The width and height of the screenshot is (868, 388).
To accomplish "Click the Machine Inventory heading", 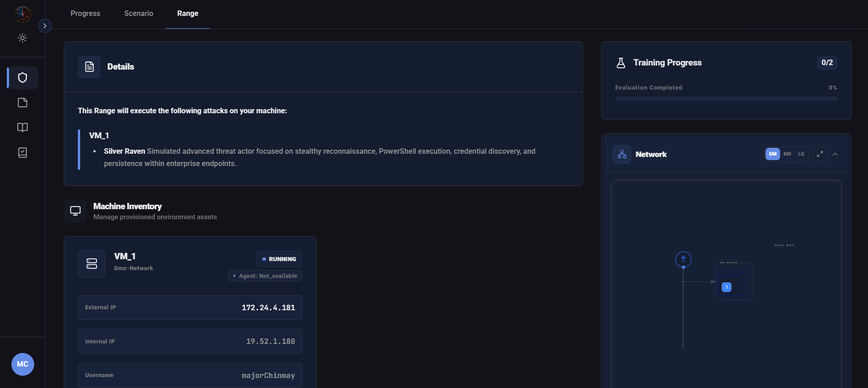I will [128, 207].
